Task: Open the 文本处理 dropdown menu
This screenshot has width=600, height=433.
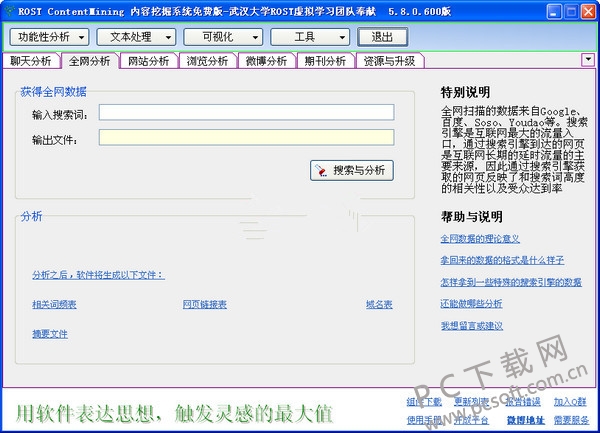Action: [x=136, y=37]
